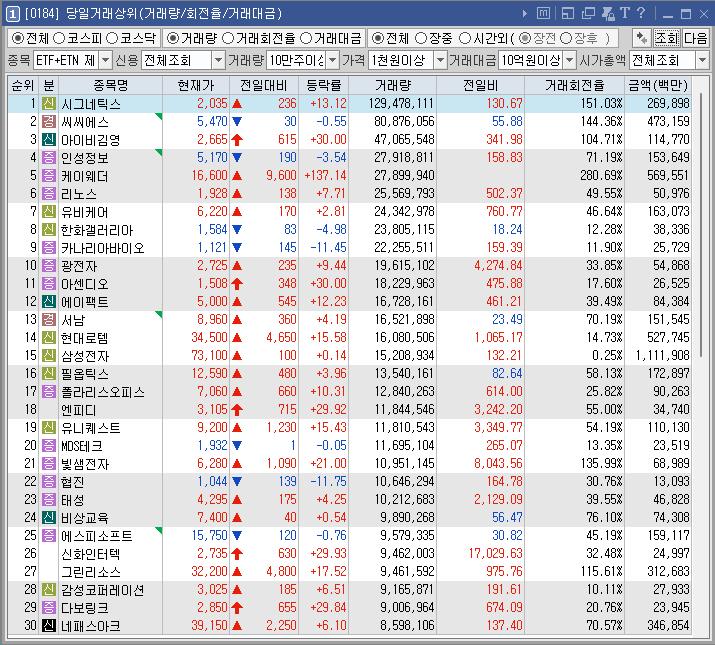Open the 거래량 10만주이상 dropdown

(x=333, y=60)
